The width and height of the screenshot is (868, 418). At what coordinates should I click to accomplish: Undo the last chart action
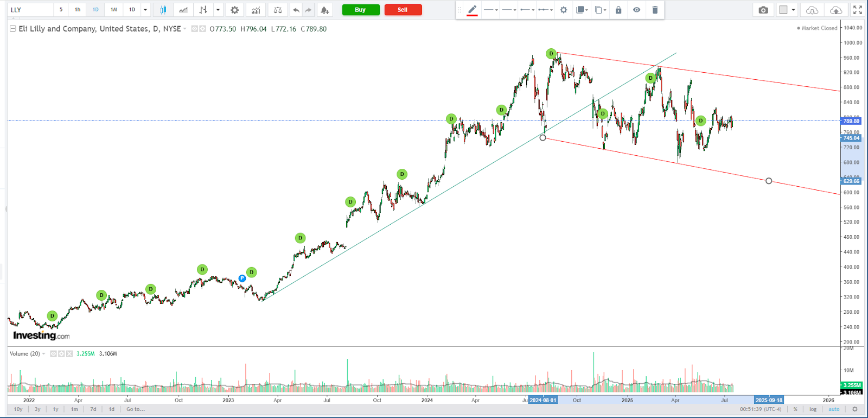pyautogui.click(x=296, y=10)
